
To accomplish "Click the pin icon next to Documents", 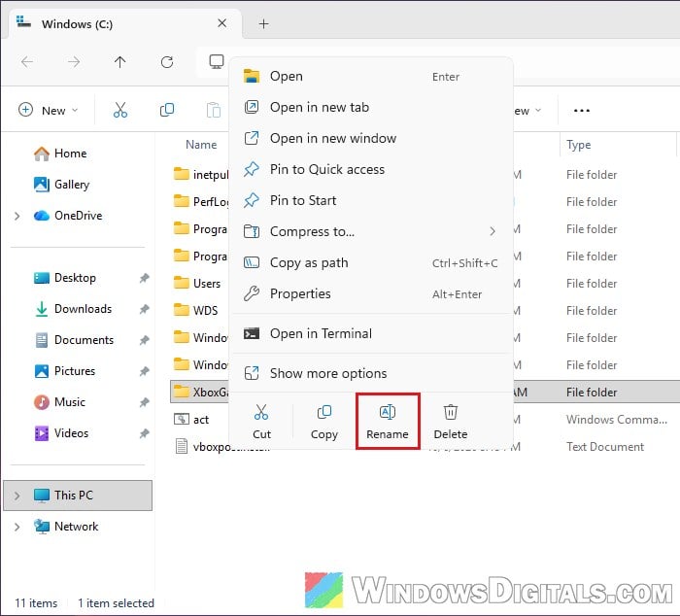I will pos(144,340).
